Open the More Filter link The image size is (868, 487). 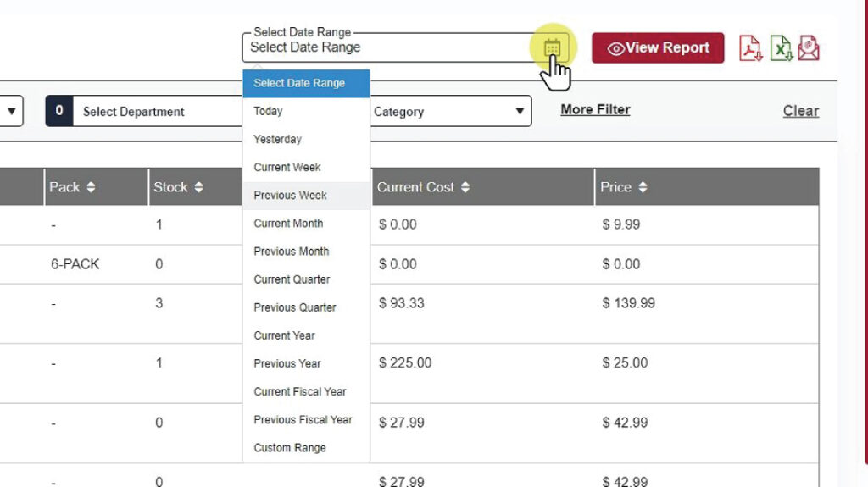595,109
